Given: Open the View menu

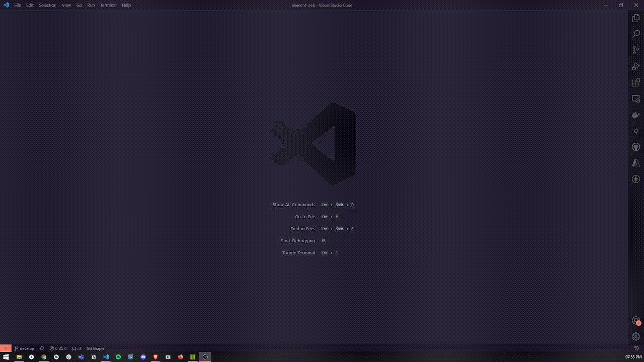Looking at the screenshot, I should click(66, 5).
